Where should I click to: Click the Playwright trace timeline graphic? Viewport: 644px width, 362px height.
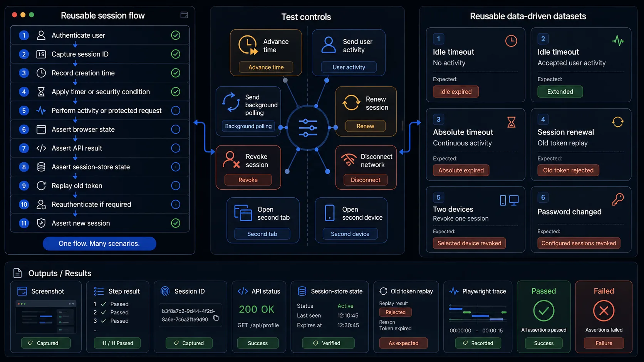pos(478,313)
